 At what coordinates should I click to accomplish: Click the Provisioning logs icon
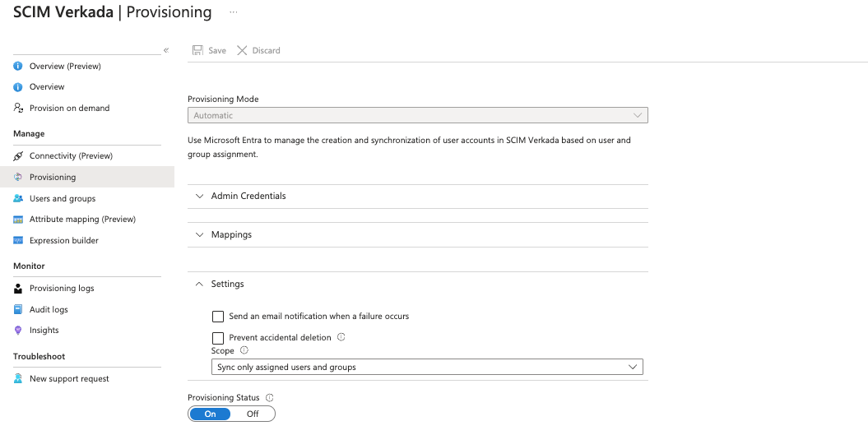tap(18, 289)
